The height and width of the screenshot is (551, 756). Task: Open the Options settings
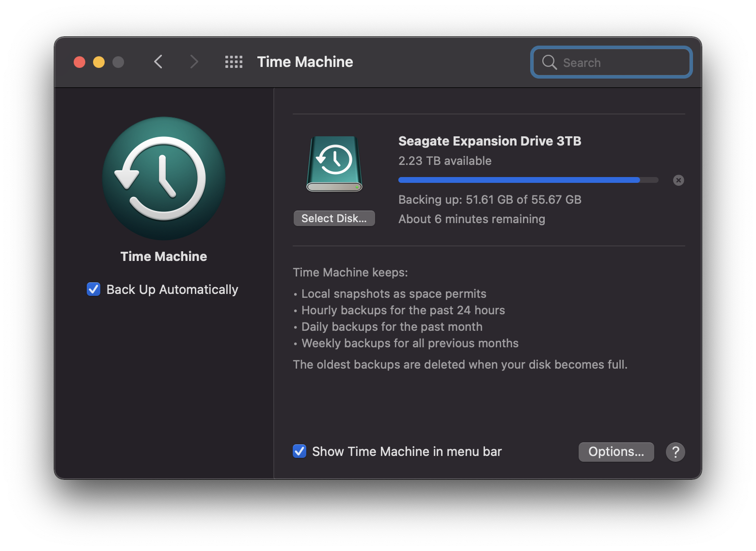(616, 452)
